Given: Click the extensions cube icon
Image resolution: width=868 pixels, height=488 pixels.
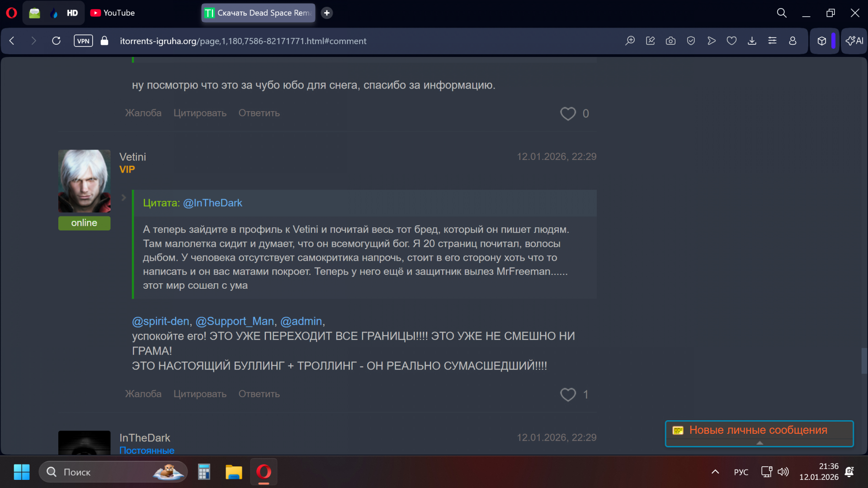Looking at the screenshot, I should pos(822,41).
